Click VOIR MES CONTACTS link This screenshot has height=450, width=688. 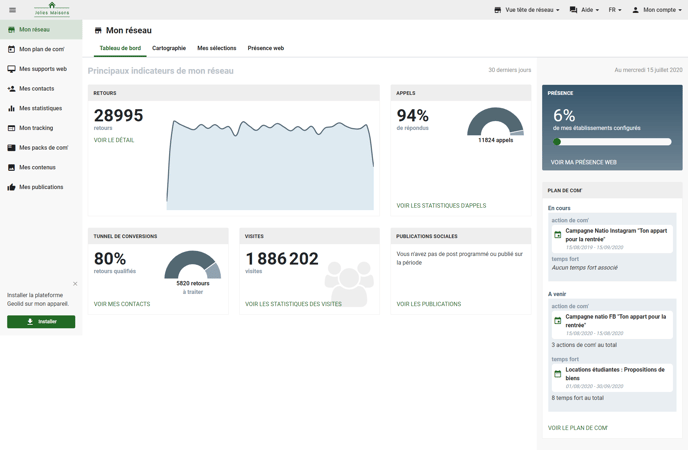point(122,304)
